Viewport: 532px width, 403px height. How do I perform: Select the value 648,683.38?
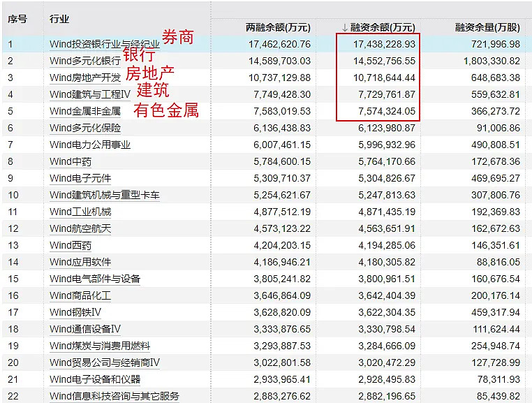click(496, 78)
